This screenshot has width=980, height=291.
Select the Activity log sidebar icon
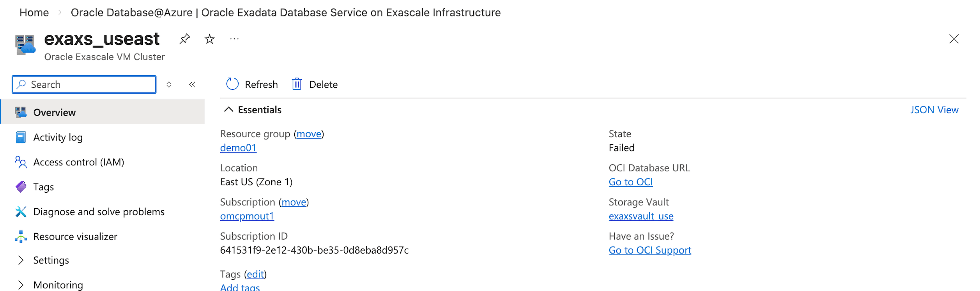tap(20, 137)
